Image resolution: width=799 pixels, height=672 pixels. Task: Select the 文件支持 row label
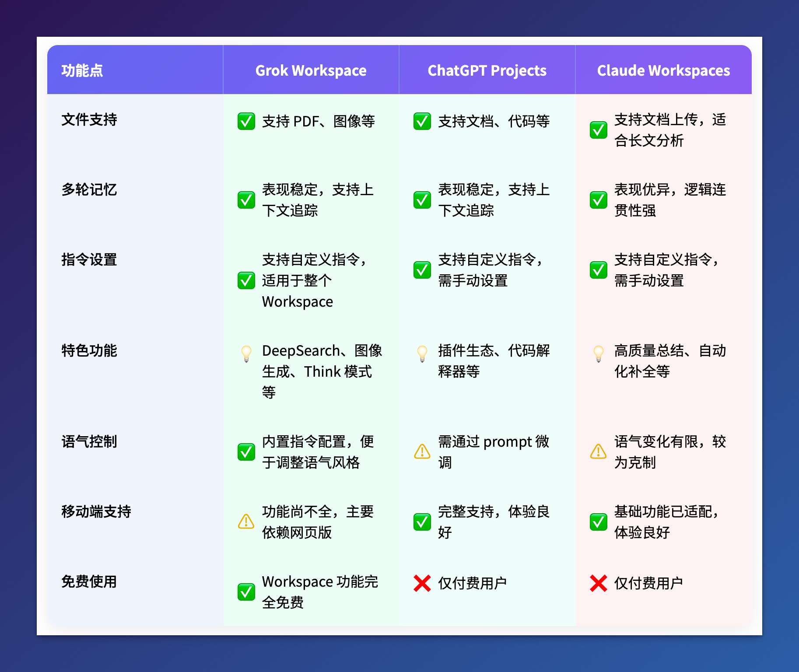pos(89,119)
